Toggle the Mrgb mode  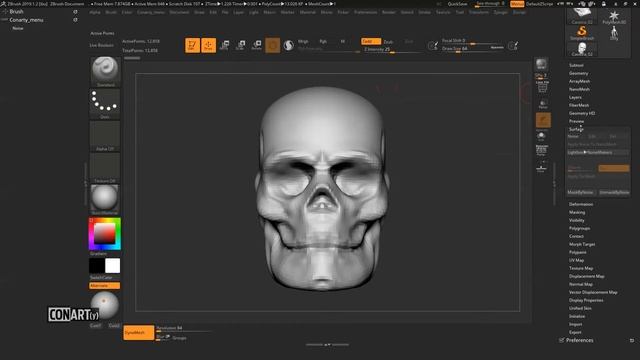(303, 41)
